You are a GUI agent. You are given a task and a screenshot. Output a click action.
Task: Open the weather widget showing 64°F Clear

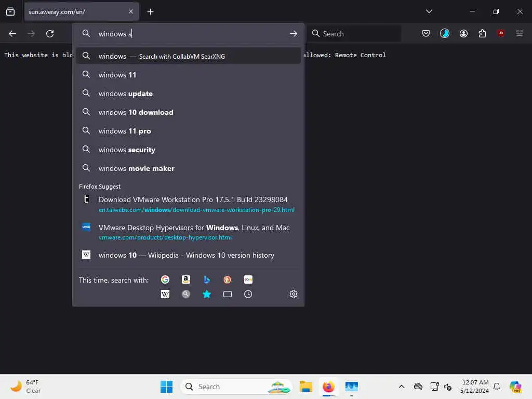pyautogui.click(x=26, y=387)
